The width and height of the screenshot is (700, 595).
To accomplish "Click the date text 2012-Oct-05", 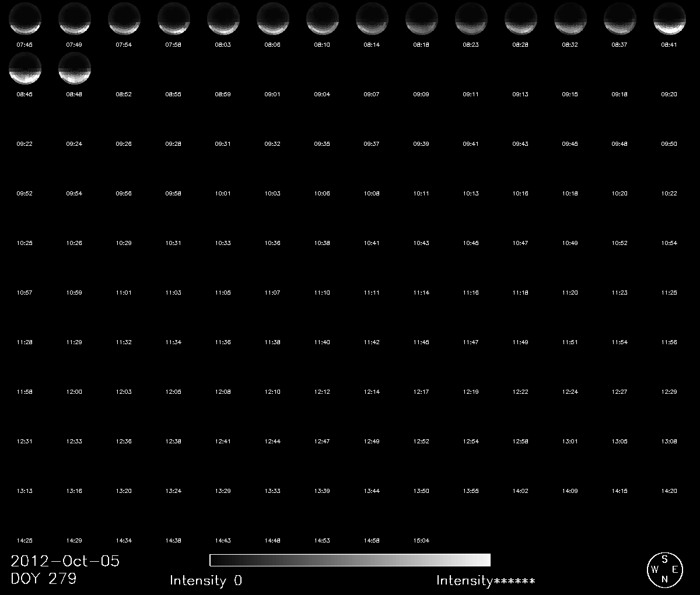I will click(65, 561).
